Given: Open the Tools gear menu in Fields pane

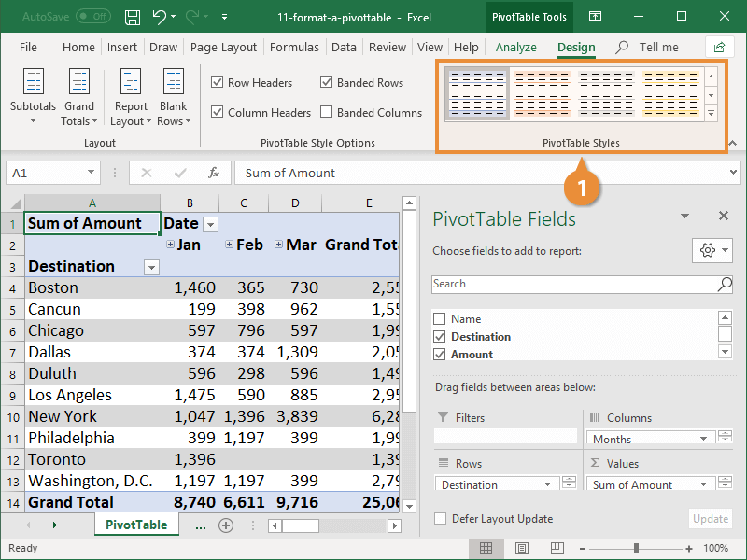Looking at the screenshot, I should click(x=712, y=250).
